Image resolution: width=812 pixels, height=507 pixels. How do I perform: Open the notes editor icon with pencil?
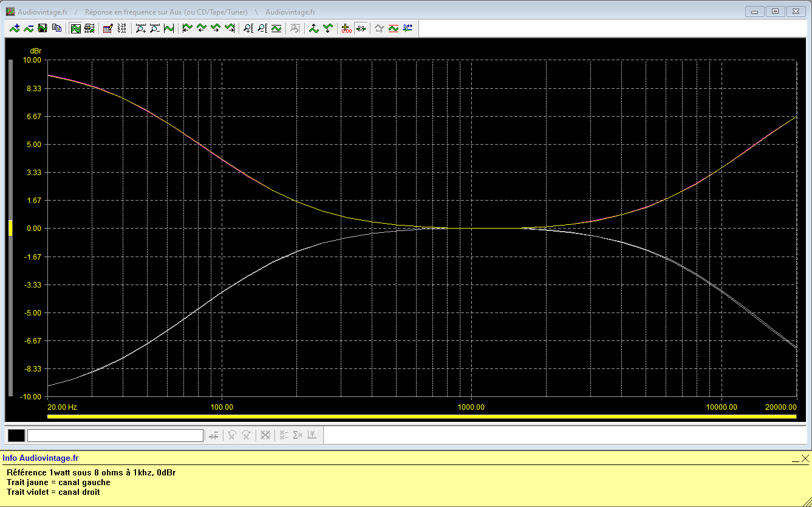pos(107,28)
